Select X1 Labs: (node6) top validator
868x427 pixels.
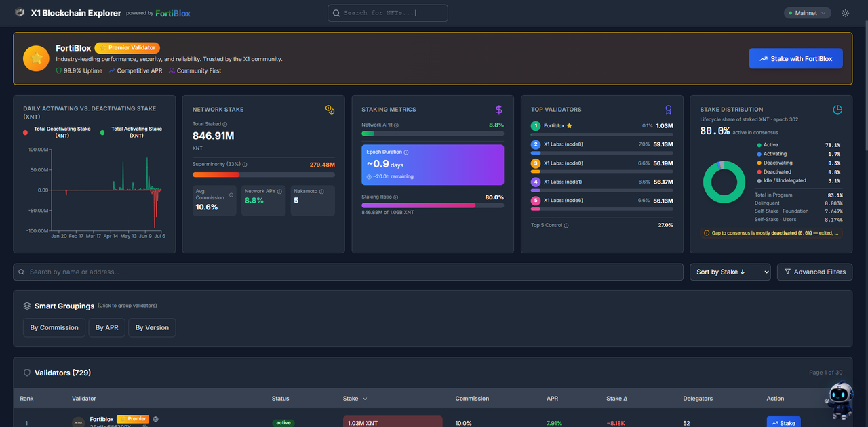[x=602, y=203]
